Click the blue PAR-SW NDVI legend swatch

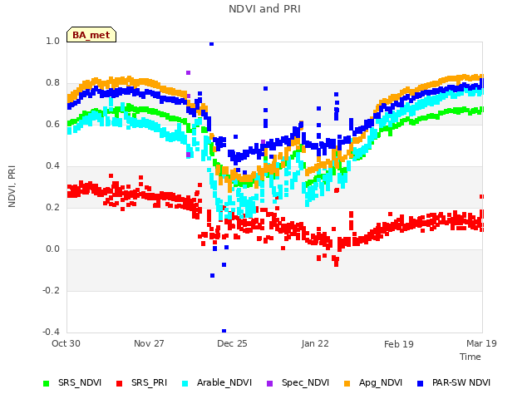(x=421, y=383)
